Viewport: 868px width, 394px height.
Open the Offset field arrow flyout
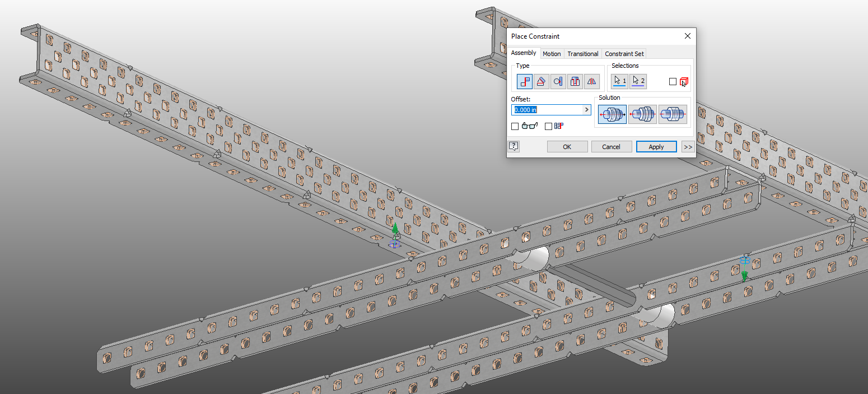point(587,110)
